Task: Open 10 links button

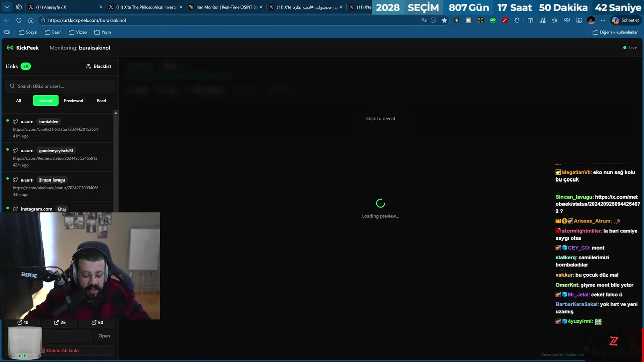Action: [23, 322]
